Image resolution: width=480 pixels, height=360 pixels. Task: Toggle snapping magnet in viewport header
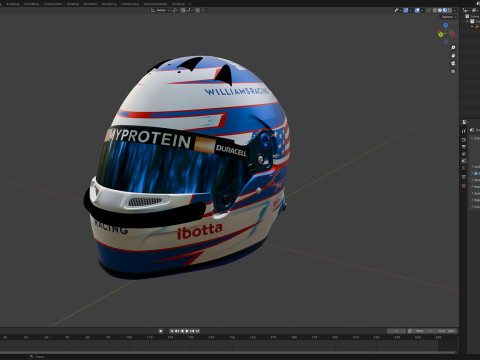[183, 10]
